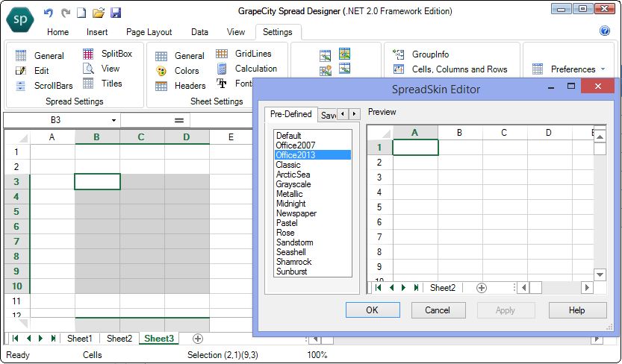622x364 pixels.
Task: Click the sp application logo button
Action: point(20,20)
